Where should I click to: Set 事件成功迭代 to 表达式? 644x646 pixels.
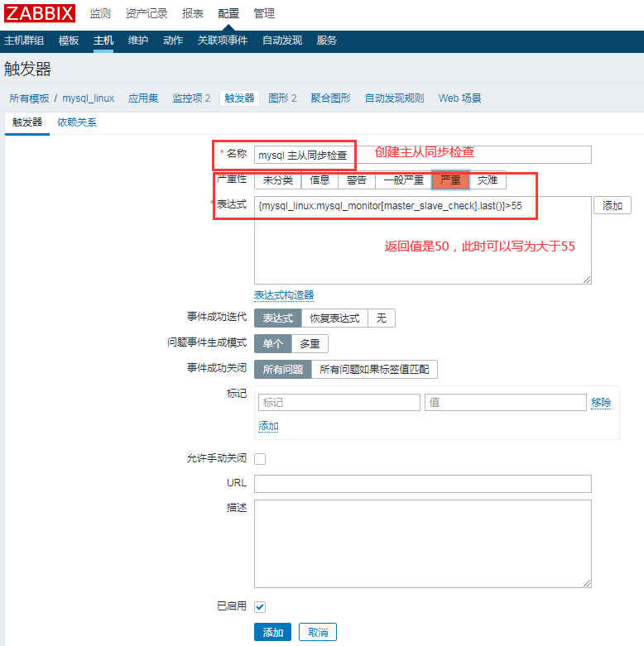(x=278, y=318)
